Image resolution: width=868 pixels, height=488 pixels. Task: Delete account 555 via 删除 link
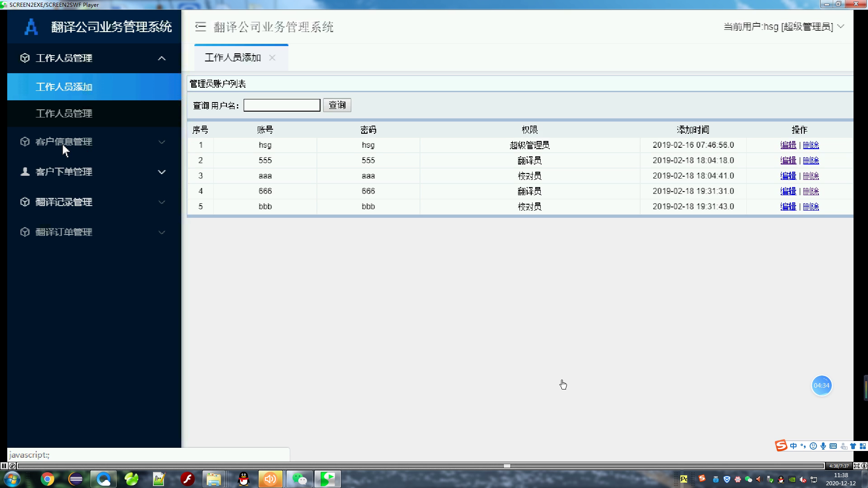coord(811,160)
